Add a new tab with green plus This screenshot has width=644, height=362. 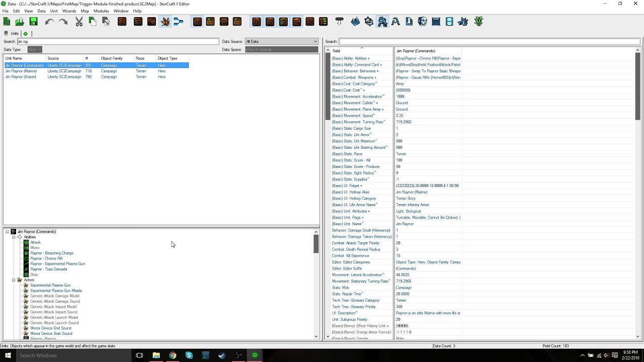(25, 34)
